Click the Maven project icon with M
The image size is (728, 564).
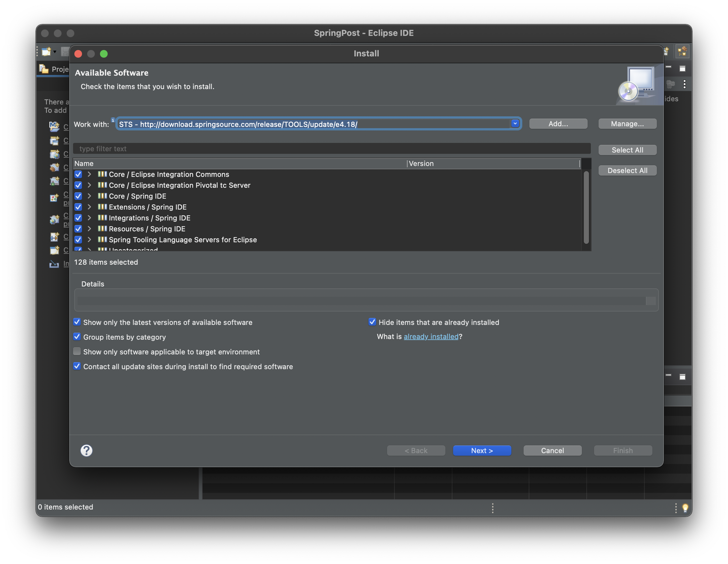click(x=54, y=126)
